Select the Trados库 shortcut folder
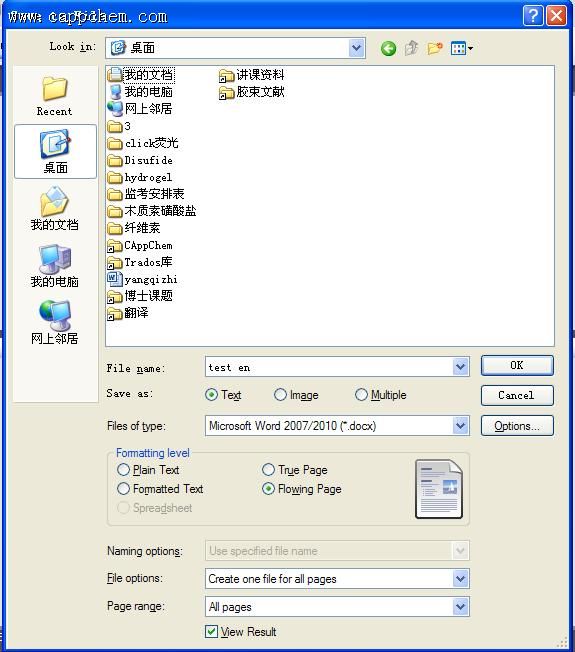Image resolution: width=575 pixels, height=652 pixels. 140,262
